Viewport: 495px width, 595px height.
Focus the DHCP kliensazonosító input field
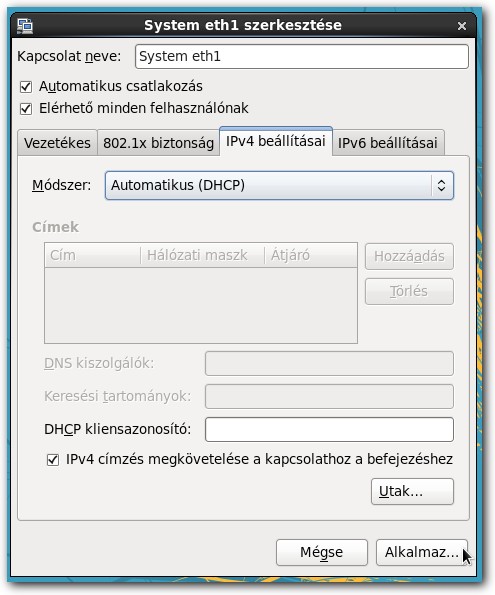tap(329, 430)
